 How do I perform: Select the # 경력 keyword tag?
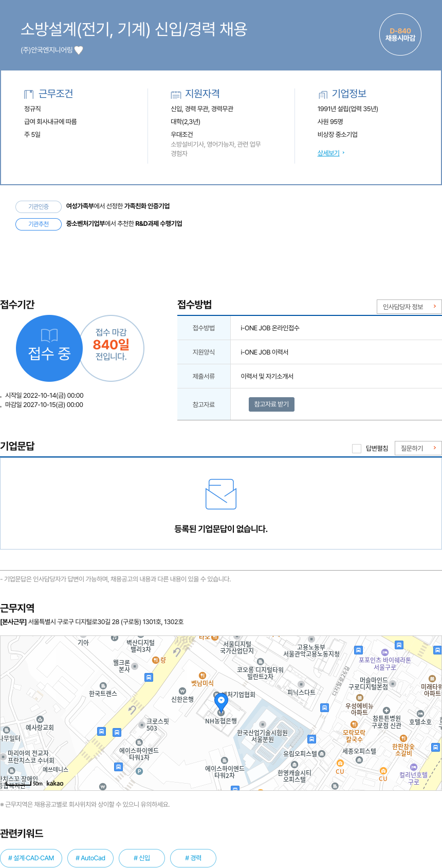click(193, 858)
